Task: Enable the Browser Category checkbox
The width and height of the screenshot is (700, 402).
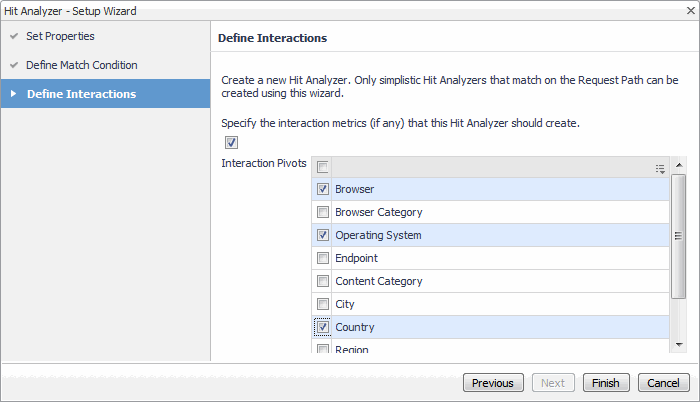Action: pyautogui.click(x=323, y=212)
